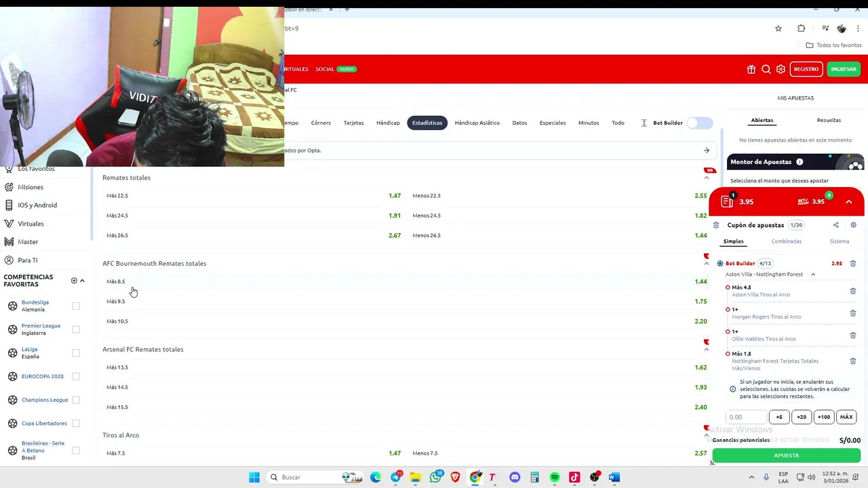Open WhatsApp from the taskbar
The width and height of the screenshot is (868, 488).
click(435, 477)
